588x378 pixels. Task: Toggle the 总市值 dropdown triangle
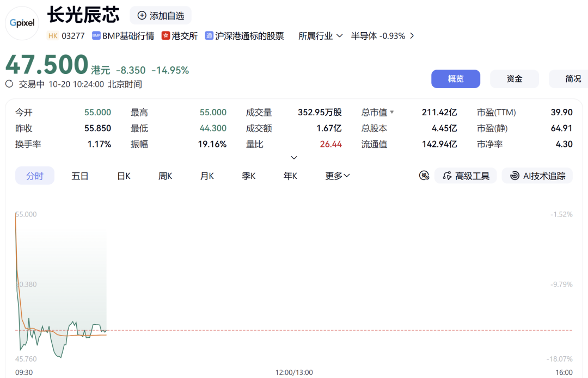pyautogui.click(x=392, y=112)
